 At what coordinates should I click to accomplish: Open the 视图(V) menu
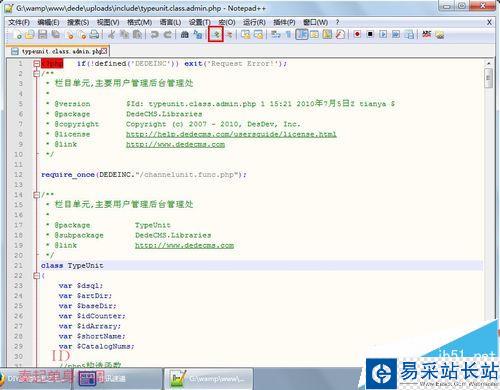click(108, 22)
